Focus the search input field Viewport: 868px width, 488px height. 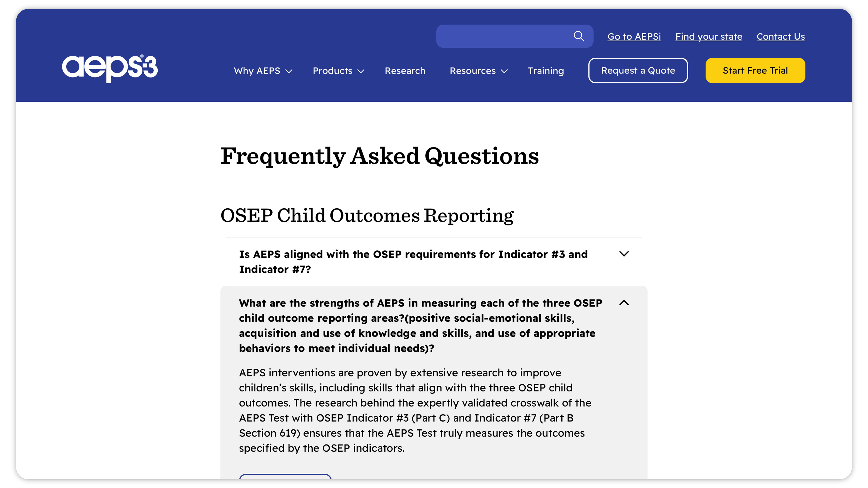(502, 36)
